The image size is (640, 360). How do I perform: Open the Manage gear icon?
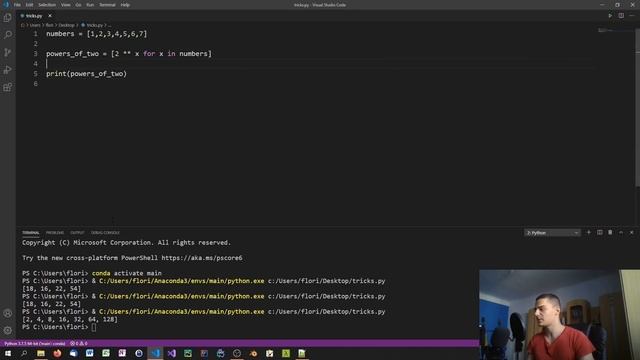[x=7, y=330]
